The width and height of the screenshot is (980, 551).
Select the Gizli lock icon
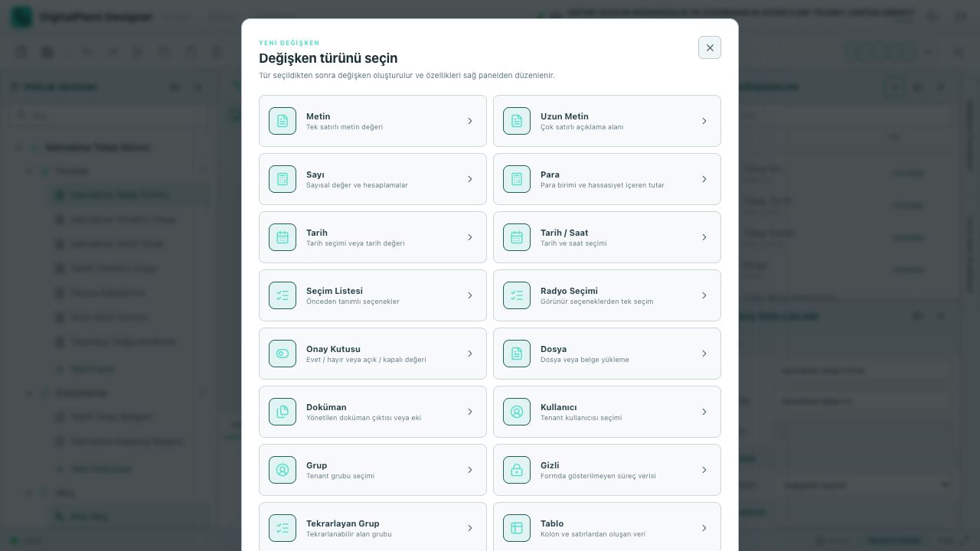[517, 470]
